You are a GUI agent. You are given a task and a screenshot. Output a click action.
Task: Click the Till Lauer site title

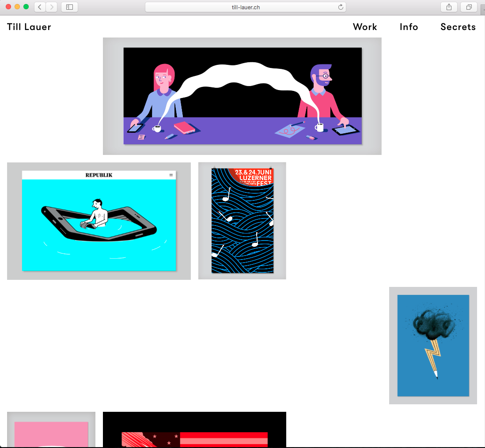click(x=29, y=27)
